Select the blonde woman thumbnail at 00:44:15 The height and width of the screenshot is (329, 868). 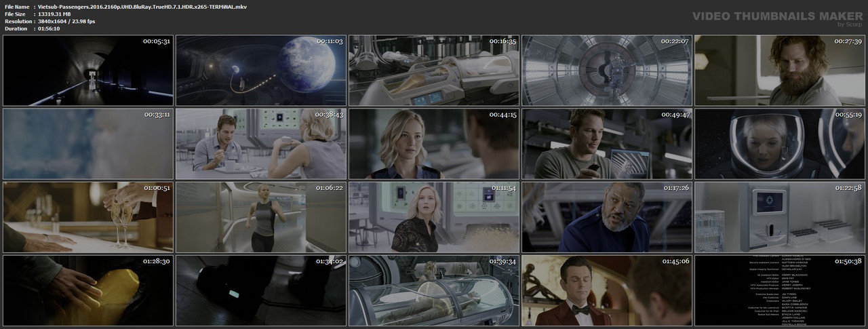click(434, 144)
